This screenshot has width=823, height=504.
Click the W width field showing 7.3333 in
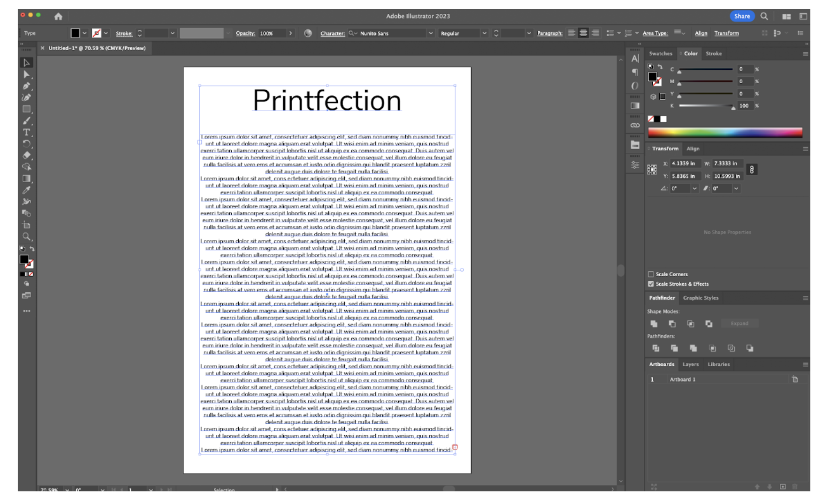click(727, 163)
